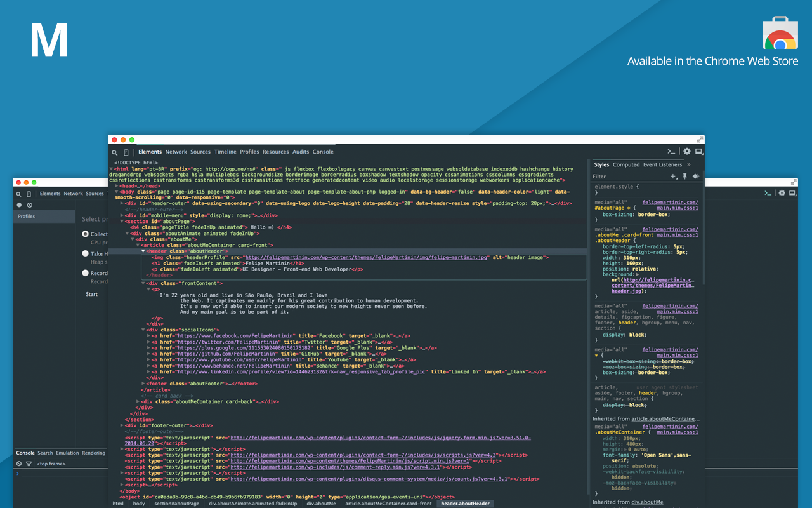
Task: Clear the console log icon
Action: pyautogui.click(x=19, y=464)
